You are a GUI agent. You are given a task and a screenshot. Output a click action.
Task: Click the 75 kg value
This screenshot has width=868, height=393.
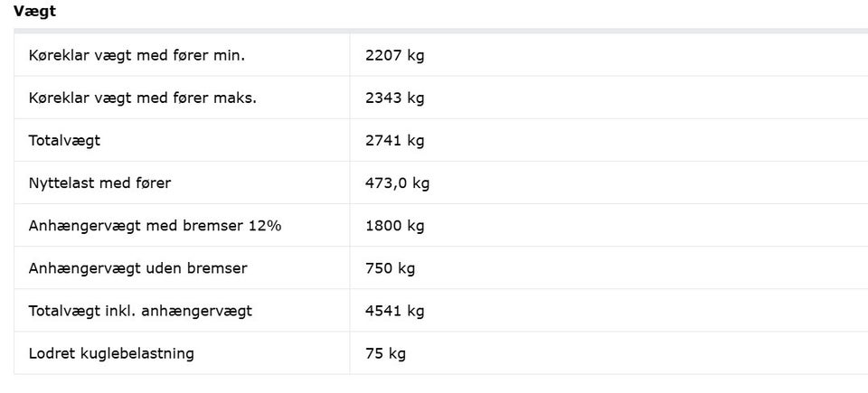pos(385,353)
